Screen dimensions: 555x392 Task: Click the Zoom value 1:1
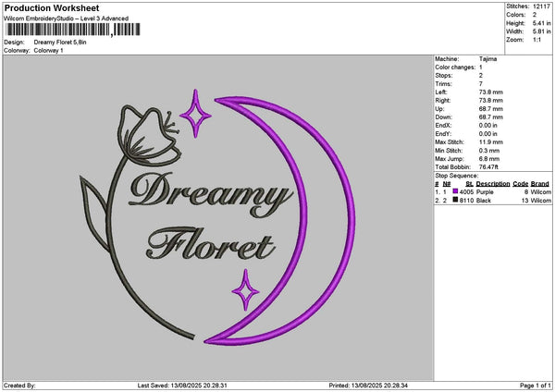point(536,40)
